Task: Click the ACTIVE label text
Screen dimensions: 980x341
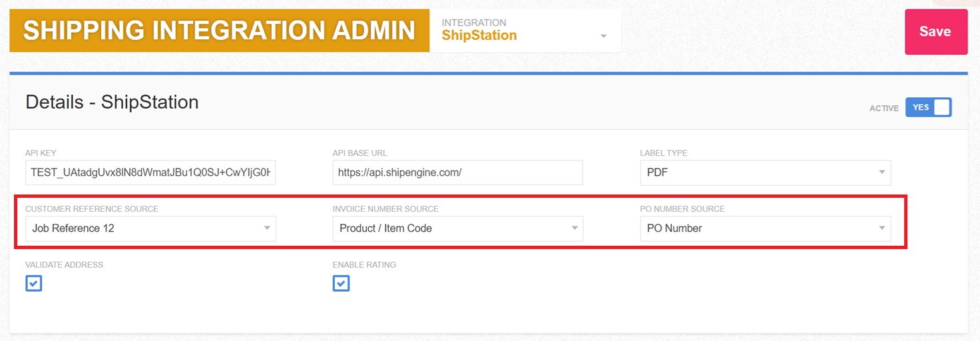Action: pos(884,108)
